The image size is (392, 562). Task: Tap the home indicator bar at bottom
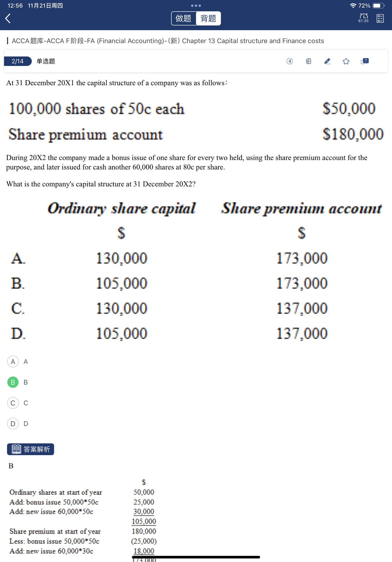coord(196,557)
